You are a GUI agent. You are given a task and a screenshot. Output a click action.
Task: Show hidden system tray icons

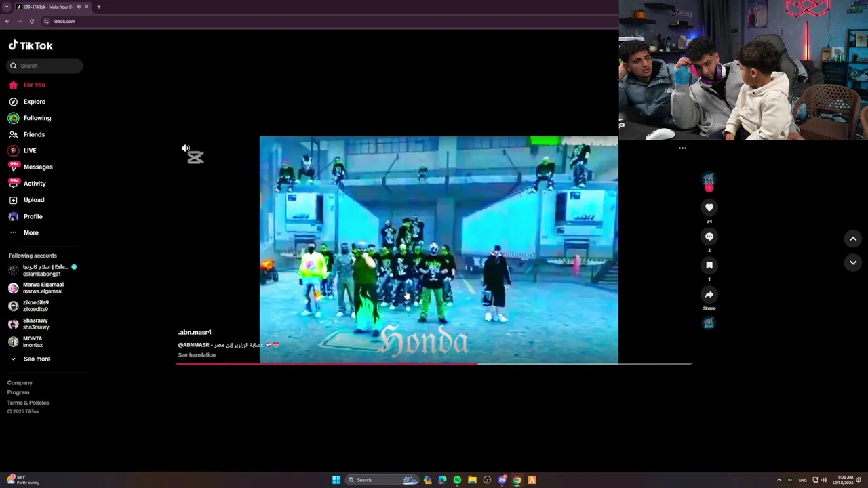pyautogui.click(x=778, y=480)
